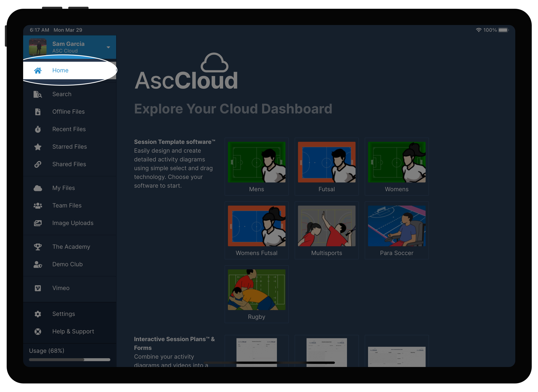This screenshot has height=392, width=538.
Task: Click the Image Uploads pictures icon
Action: coord(38,223)
